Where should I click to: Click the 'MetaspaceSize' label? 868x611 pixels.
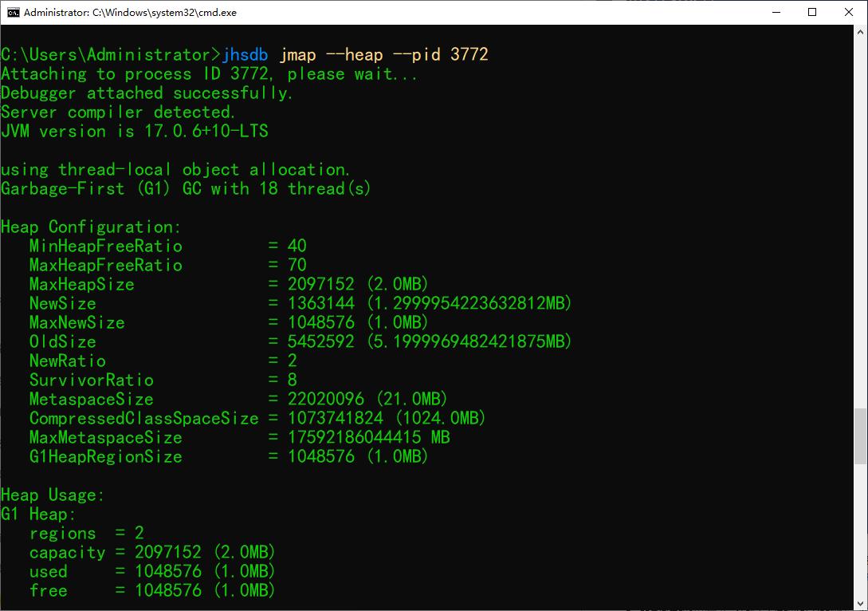tap(92, 400)
